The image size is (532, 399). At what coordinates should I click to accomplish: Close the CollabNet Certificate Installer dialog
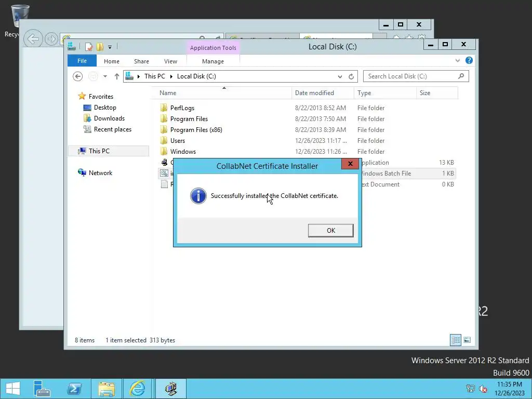click(350, 164)
